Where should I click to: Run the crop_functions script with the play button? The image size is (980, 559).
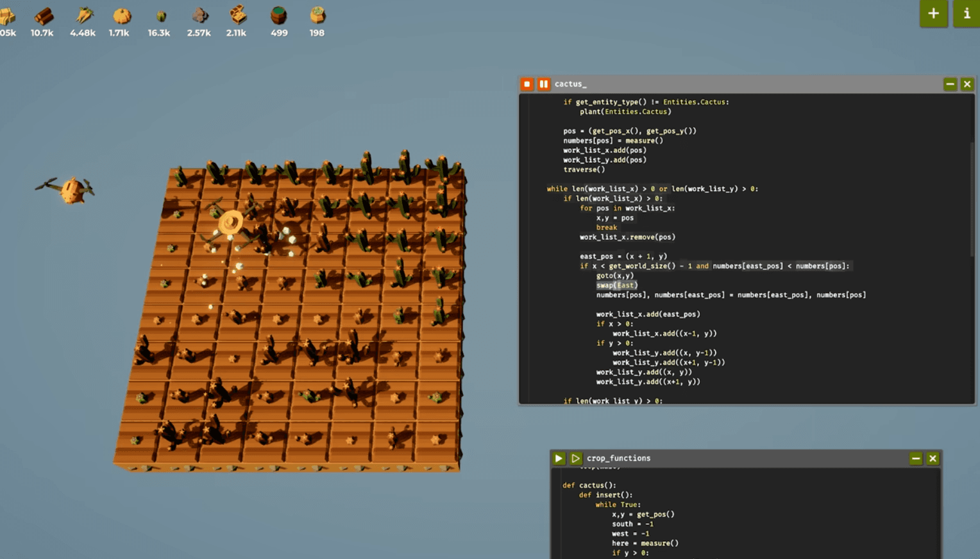point(558,458)
